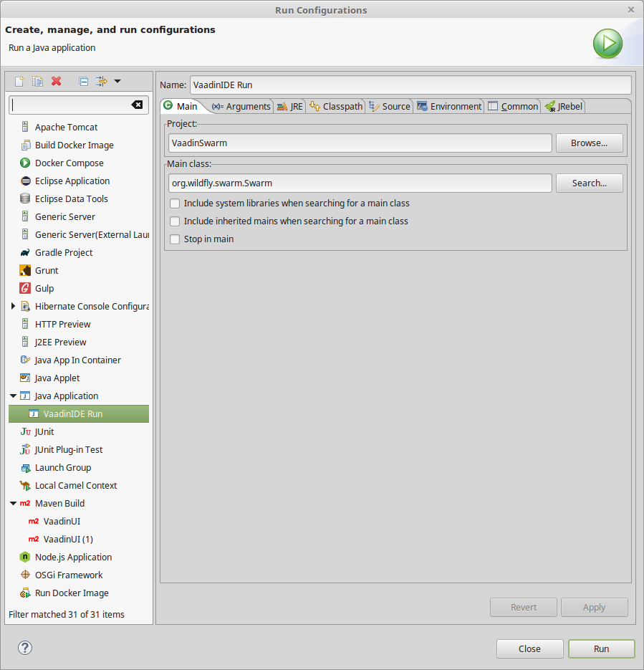Click the Run Docker Image icon
Image resolution: width=644 pixels, height=670 pixels.
[x=25, y=593]
